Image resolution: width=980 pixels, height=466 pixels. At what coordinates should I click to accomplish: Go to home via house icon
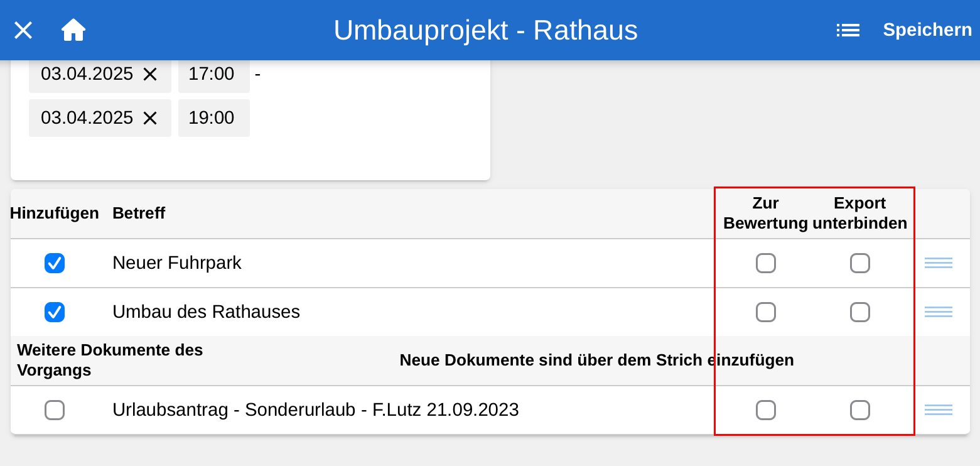click(x=73, y=30)
